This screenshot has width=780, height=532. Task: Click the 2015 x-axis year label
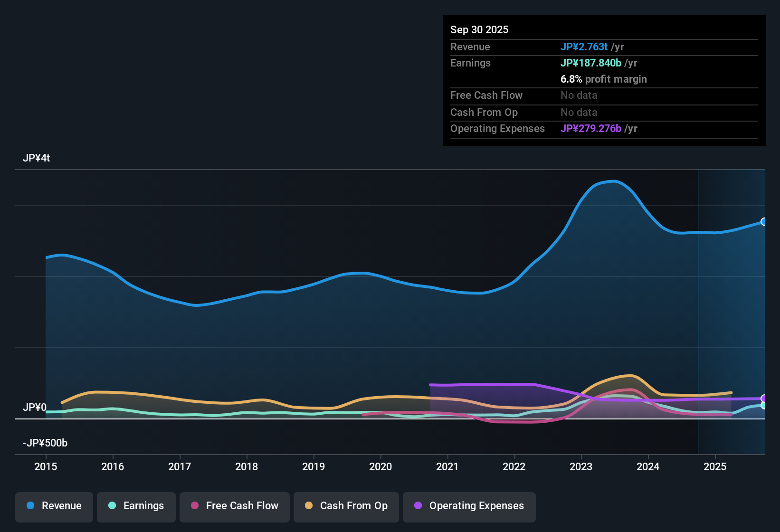pyautogui.click(x=46, y=466)
